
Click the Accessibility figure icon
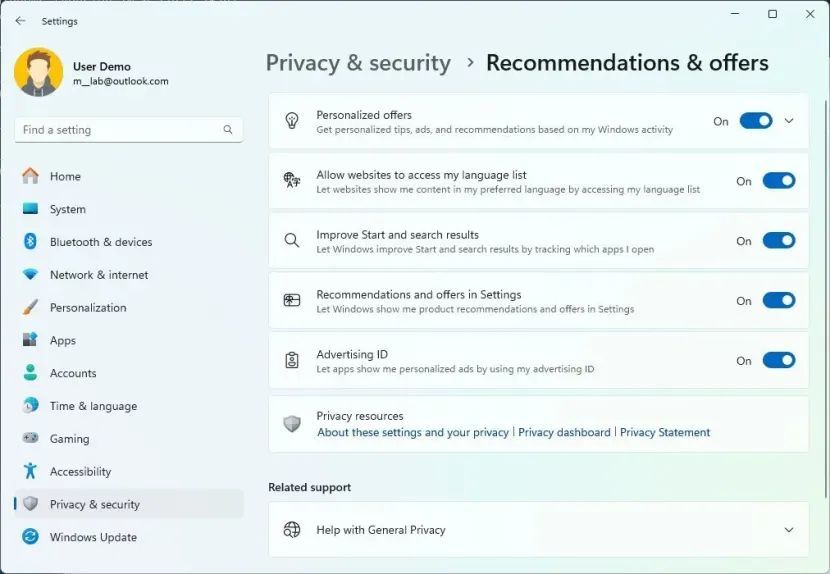click(30, 471)
